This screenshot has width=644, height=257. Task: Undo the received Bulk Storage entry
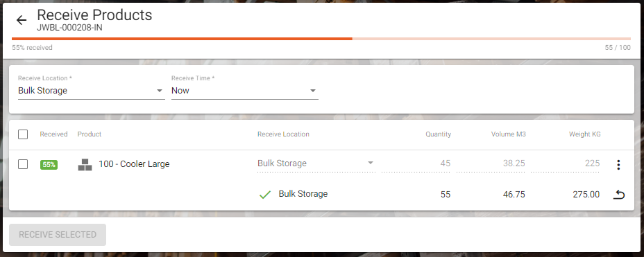(x=618, y=195)
